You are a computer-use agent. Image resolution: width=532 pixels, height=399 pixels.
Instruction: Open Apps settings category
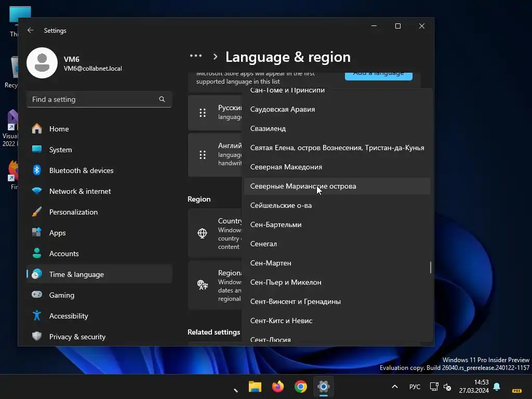(99, 232)
